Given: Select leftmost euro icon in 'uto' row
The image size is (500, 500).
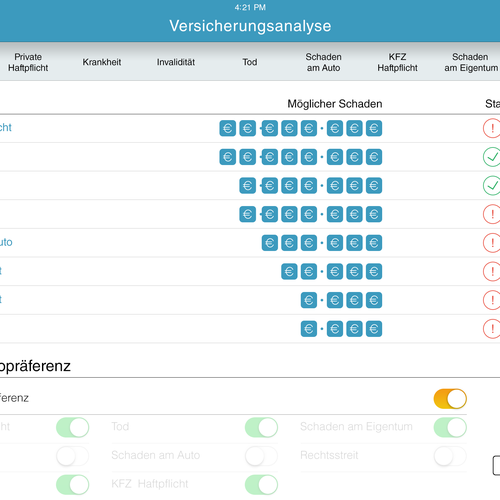Looking at the screenshot, I should [x=269, y=243].
